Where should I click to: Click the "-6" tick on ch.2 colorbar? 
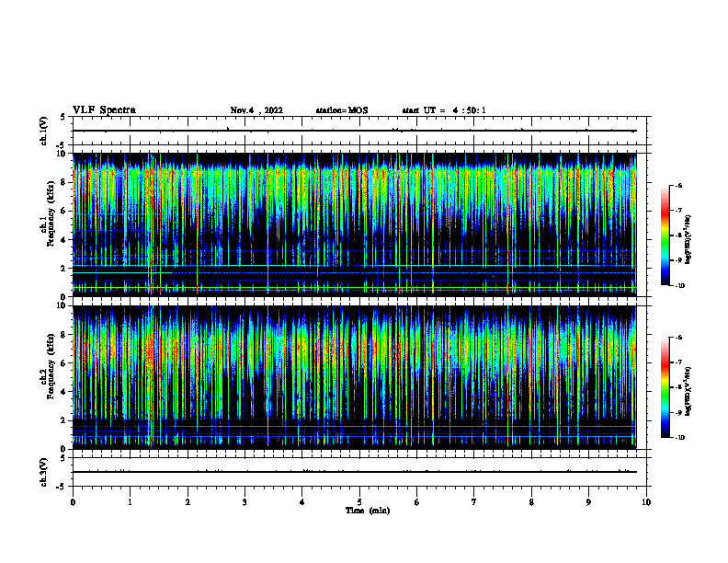pyautogui.click(x=678, y=338)
